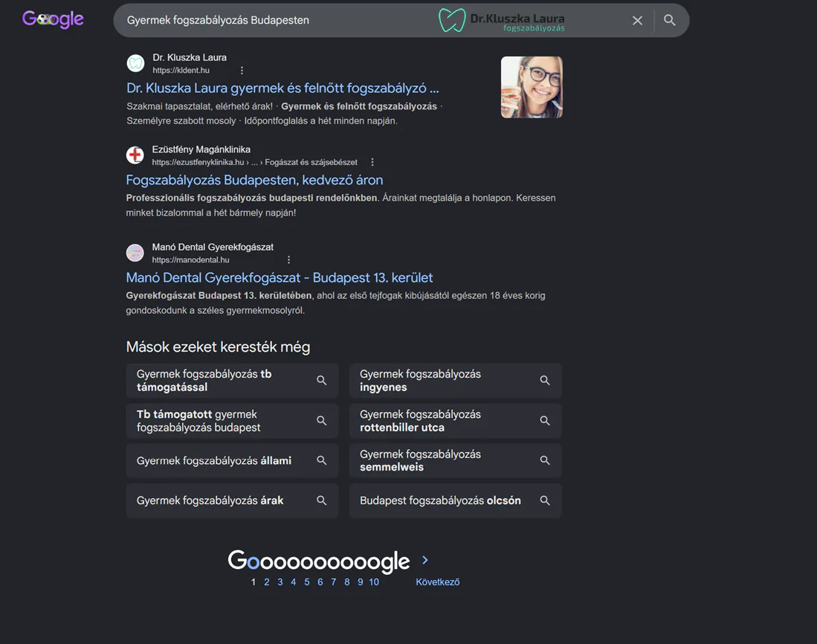Viewport: 817px width, 644px height.
Task: Click the Dr. Kluszka Laura favicon icon
Action: [135, 63]
